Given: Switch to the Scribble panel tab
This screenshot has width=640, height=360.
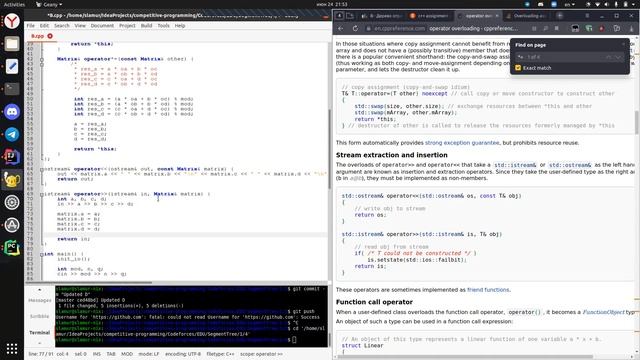Looking at the screenshot, I should coord(40,316).
